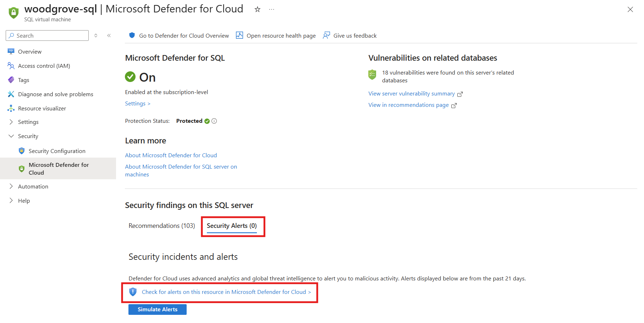Click the resource health chart icon
The image size is (644, 323).
tap(240, 35)
